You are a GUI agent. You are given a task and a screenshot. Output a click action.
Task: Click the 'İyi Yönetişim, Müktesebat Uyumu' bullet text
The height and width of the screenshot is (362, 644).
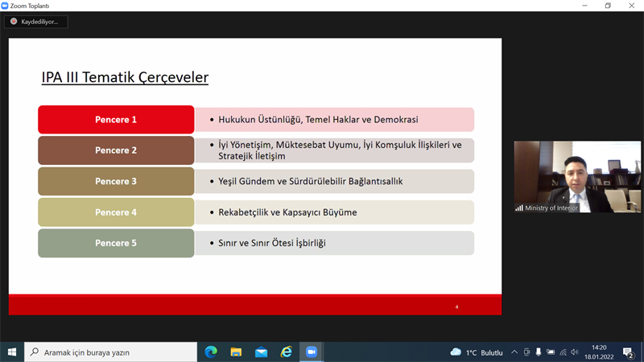[340, 150]
